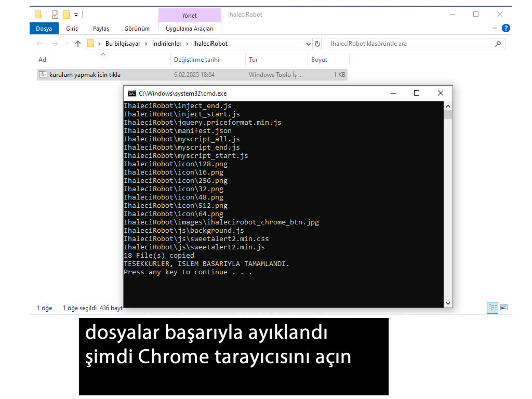Click the Windows Toplu İş type cell

point(276,75)
